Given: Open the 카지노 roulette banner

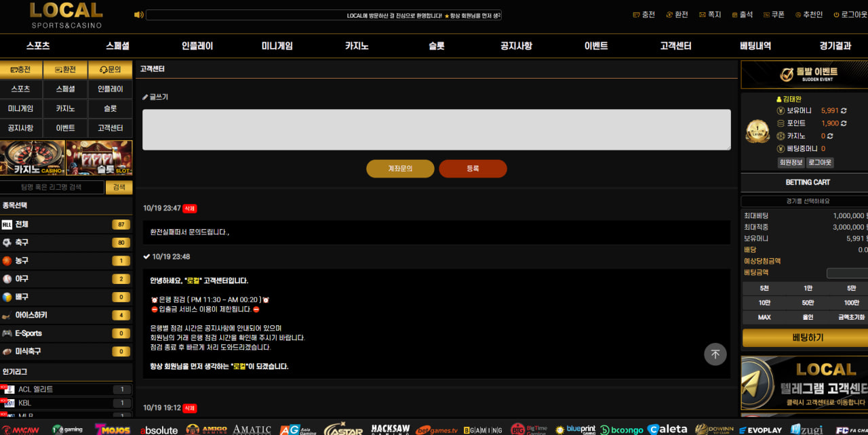Looking at the screenshot, I should tap(33, 157).
